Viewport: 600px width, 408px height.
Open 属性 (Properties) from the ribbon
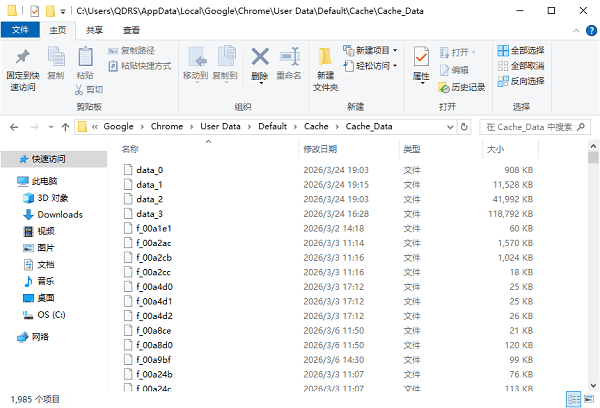(421, 60)
